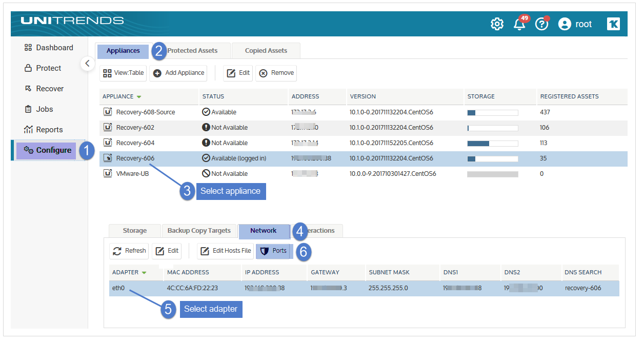
Task: Click subnet mask 255.255.255.0 cell
Action: coord(388,288)
